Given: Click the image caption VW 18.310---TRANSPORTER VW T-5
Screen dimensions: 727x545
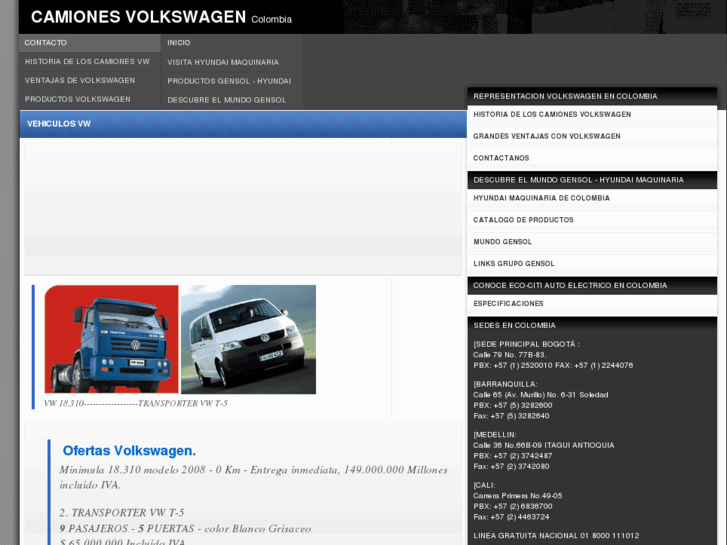Looking at the screenshot, I should click(x=135, y=404).
